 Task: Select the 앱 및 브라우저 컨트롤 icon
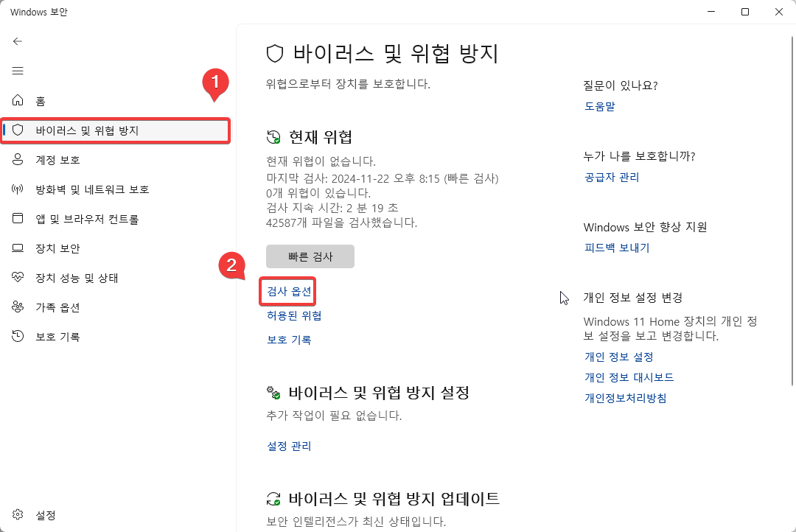point(18,219)
